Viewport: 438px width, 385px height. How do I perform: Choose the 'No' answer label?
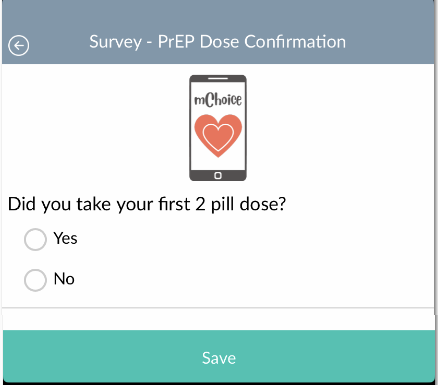64,279
